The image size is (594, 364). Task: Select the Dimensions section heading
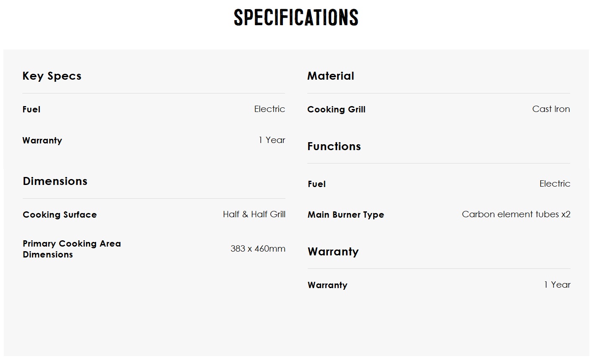tap(55, 181)
